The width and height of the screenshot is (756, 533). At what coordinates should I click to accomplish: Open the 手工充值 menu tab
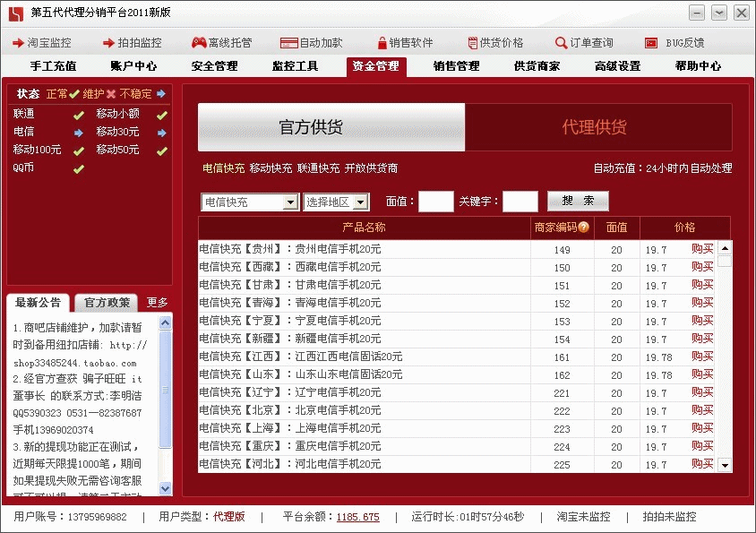point(53,66)
